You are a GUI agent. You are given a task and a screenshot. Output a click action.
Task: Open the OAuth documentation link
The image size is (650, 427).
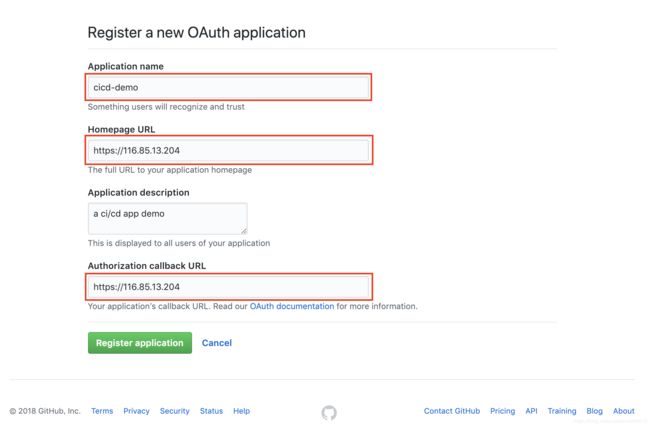pos(292,306)
